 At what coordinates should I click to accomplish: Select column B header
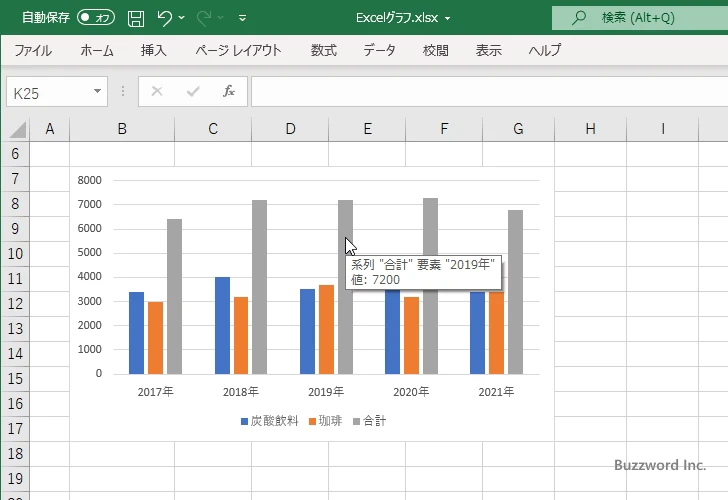pos(122,129)
